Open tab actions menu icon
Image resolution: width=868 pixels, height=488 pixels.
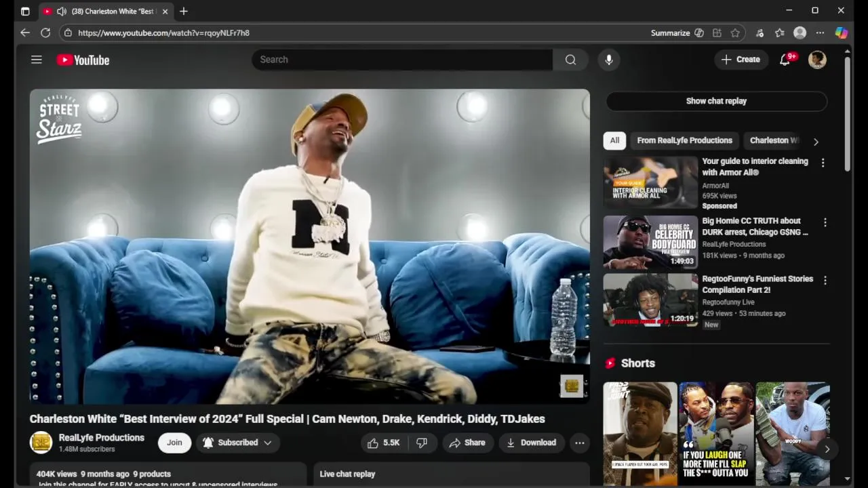25,12
